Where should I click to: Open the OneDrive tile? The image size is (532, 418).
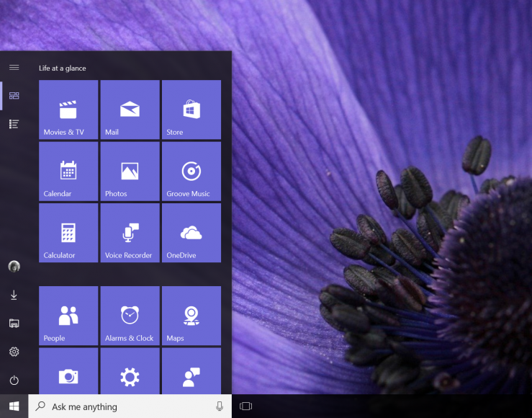coord(191,233)
